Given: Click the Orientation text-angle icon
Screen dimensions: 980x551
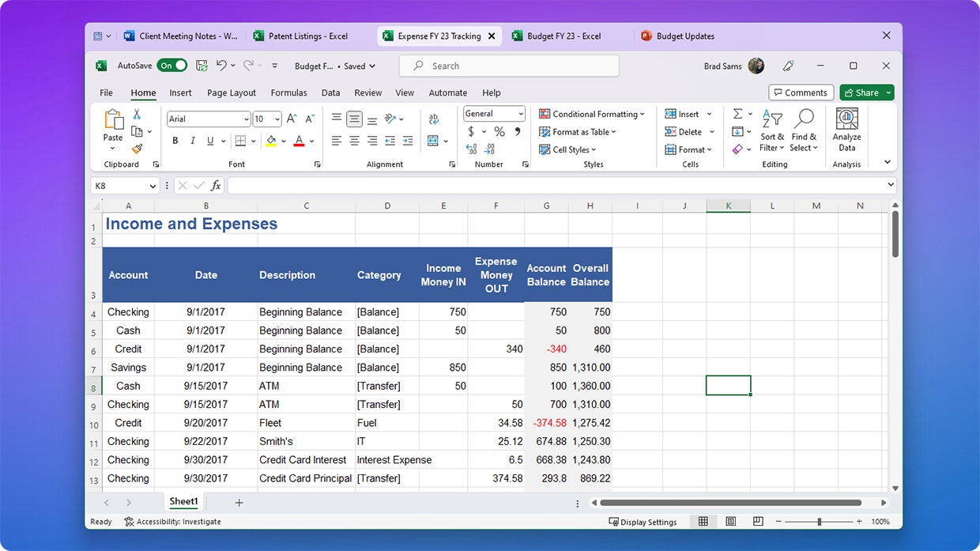Looking at the screenshot, I should coord(390,119).
